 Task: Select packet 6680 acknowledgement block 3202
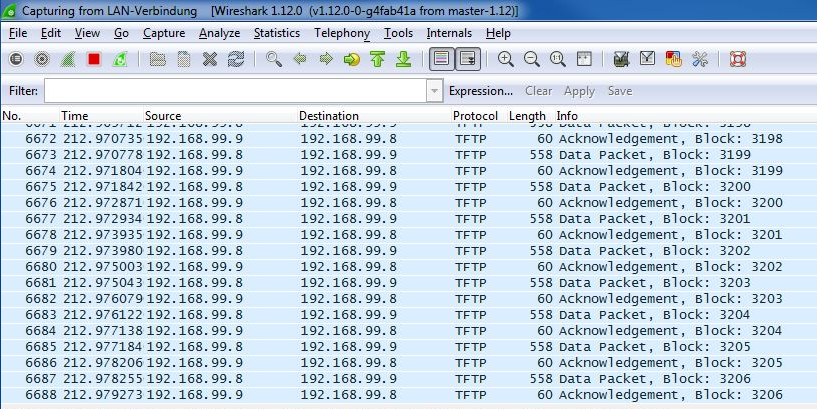tap(400, 267)
